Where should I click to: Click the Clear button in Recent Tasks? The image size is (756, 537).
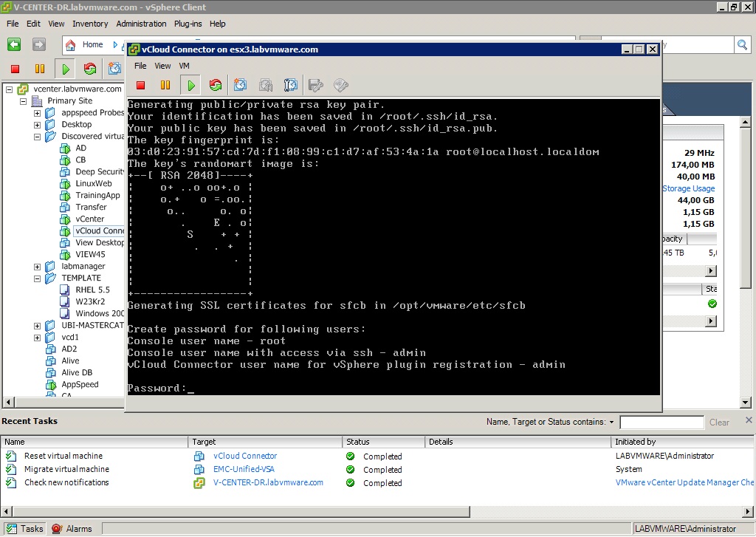pyautogui.click(x=719, y=423)
